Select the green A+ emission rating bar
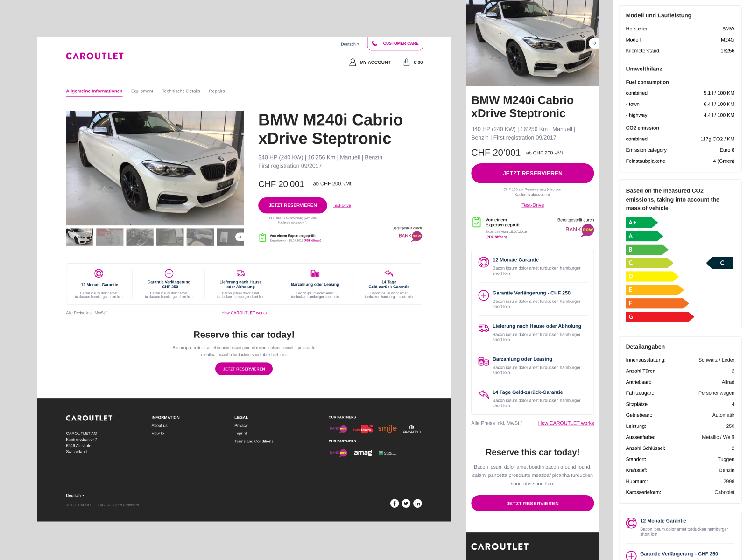747x560 pixels. pos(641,223)
